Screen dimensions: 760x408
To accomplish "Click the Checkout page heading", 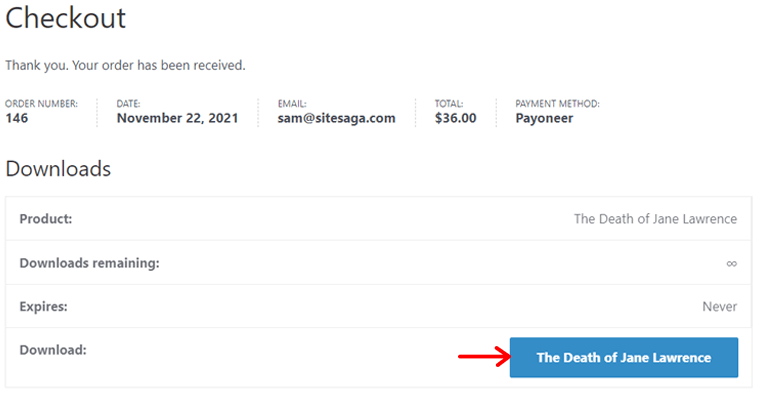I will [66, 18].
